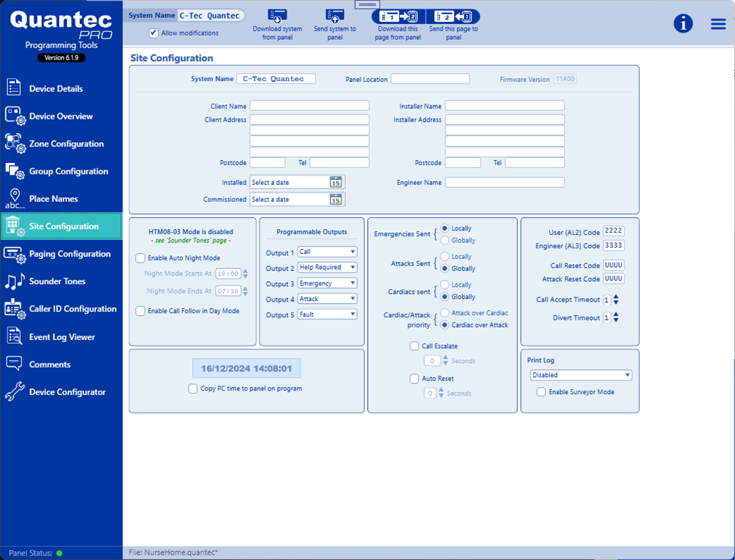Image resolution: width=735 pixels, height=560 pixels.
Task: Click the Call Accept Timeout stepper arrows
Action: point(616,300)
